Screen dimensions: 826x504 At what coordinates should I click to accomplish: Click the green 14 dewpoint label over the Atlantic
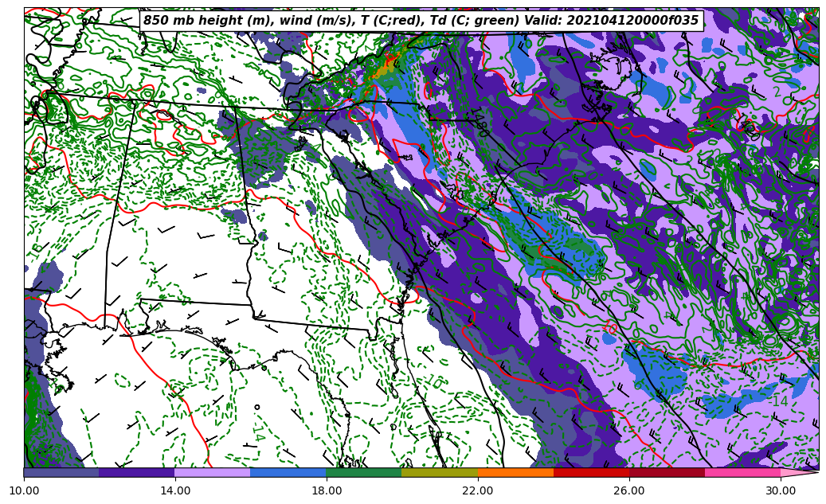(x=779, y=401)
